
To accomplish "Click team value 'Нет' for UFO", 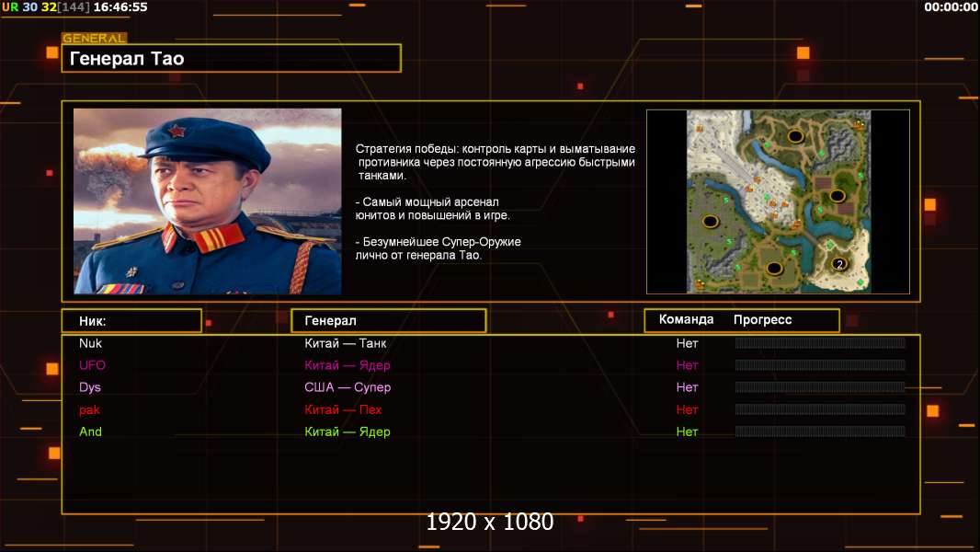I will click(x=687, y=365).
